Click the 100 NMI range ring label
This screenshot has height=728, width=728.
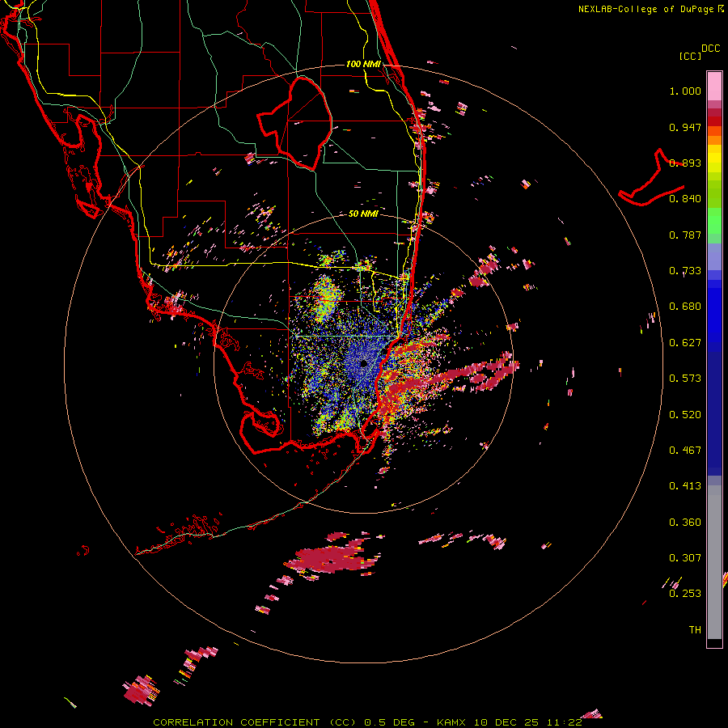[x=363, y=64]
